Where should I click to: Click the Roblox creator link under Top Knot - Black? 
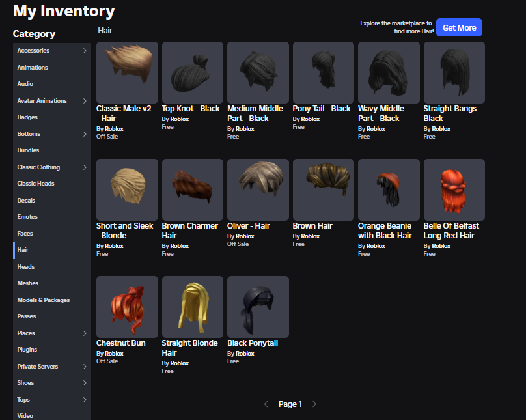pyautogui.click(x=180, y=119)
